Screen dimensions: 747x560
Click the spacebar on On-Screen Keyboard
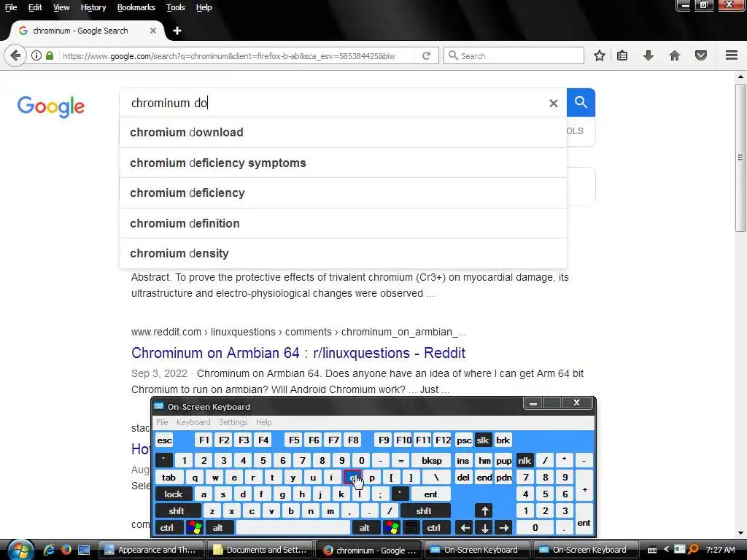click(293, 528)
